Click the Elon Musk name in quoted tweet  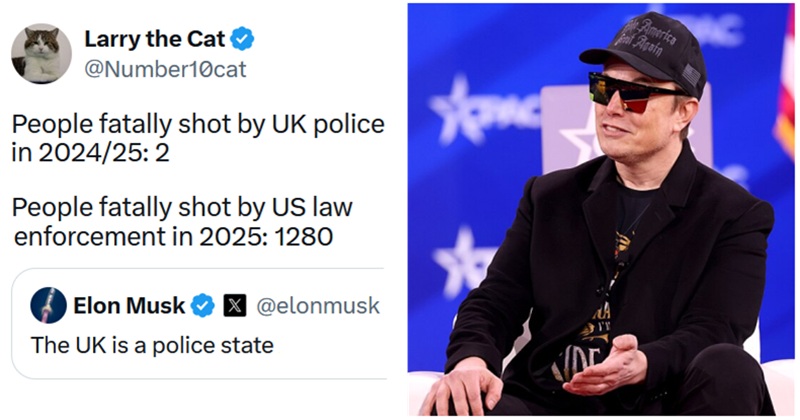[129, 305]
